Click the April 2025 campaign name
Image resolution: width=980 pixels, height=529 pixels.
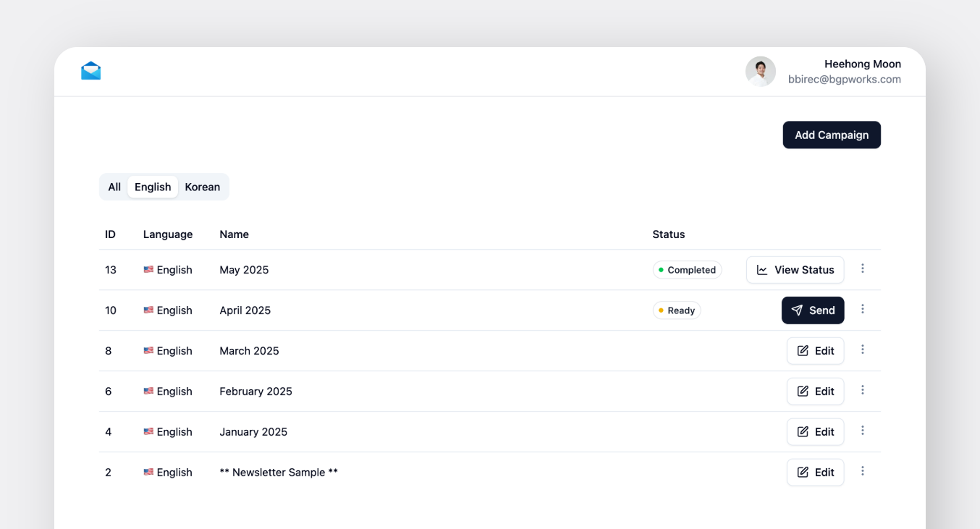pyautogui.click(x=245, y=310)
